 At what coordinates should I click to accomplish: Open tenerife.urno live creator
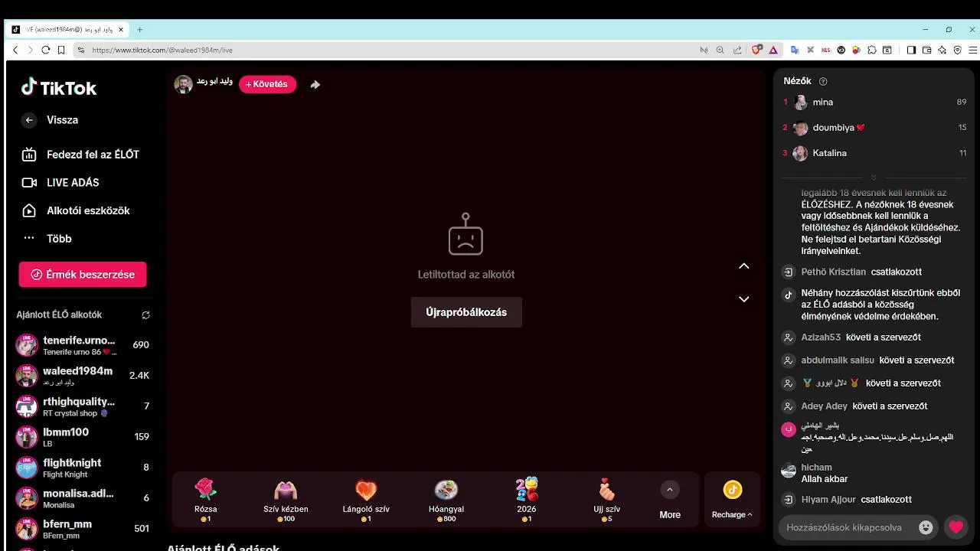click(x=83, y=345)
